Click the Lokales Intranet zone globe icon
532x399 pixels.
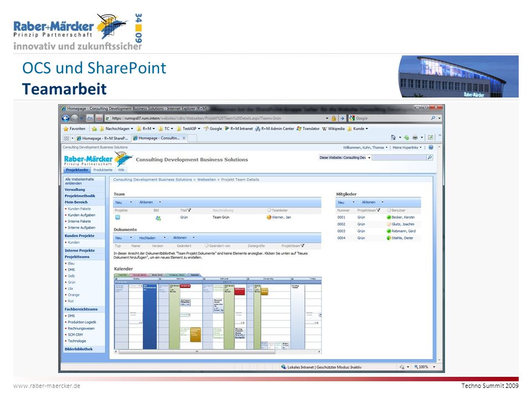(284, 367)
